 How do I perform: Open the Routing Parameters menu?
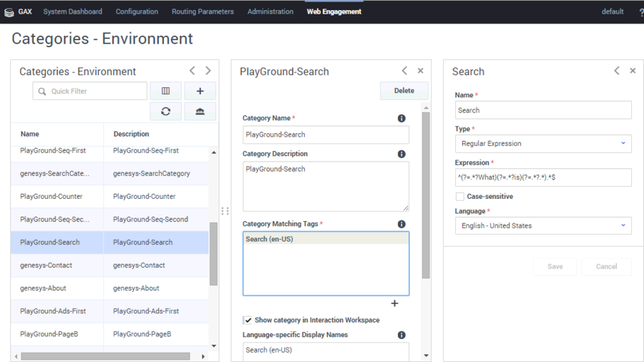203,11
